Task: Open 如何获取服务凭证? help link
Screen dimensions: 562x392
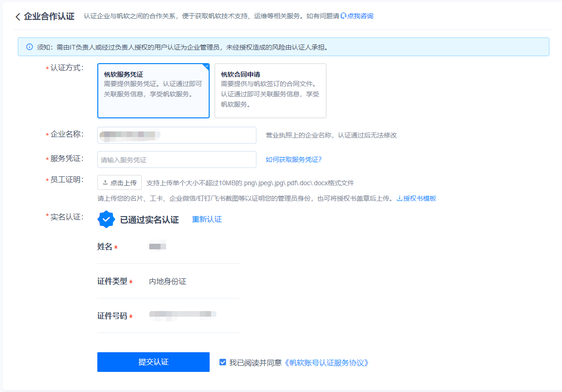Action: coord(294,160)
